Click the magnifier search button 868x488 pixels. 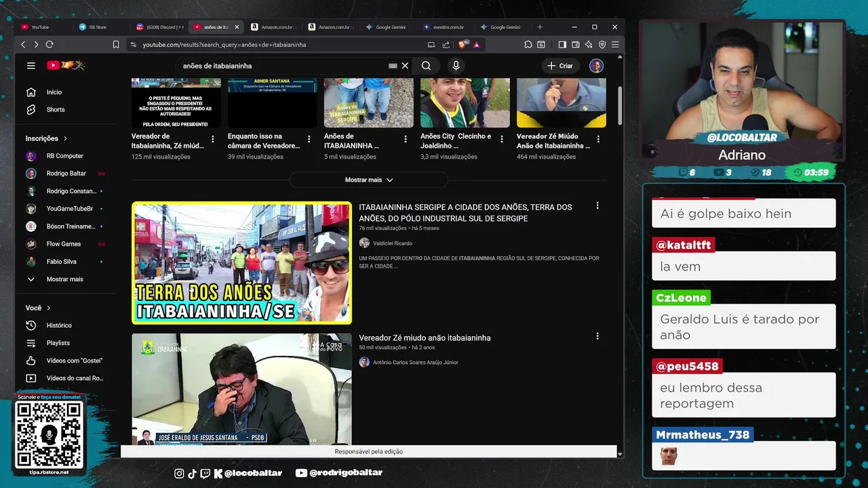(426, 66)
